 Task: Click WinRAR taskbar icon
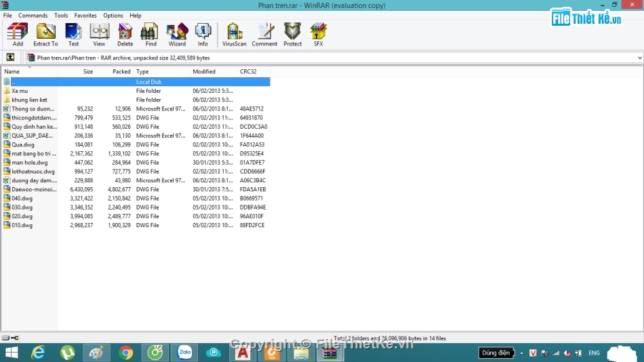(329, 353)
